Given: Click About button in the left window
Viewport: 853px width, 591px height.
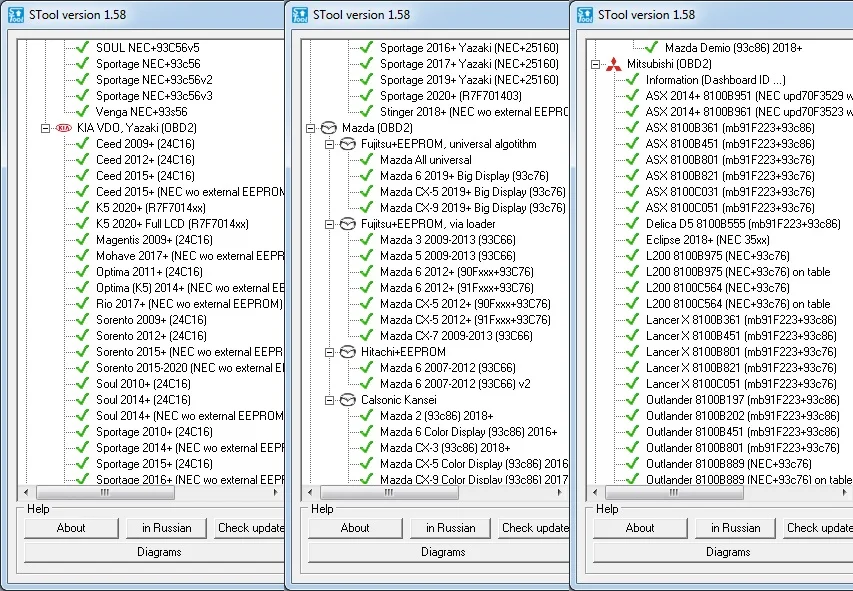Looking at the screenshot, I should tap(71, 528).
